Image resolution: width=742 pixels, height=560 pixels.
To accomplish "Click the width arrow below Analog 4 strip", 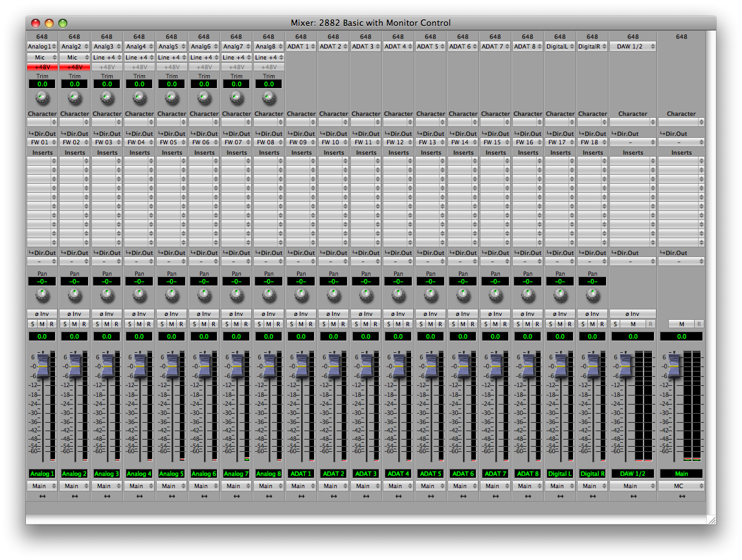I will 139,496.
